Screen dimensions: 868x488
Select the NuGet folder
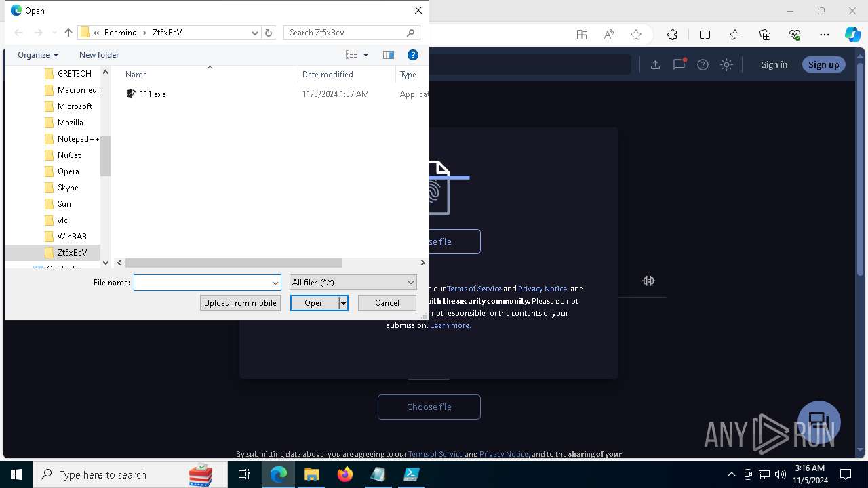[69, 155]
